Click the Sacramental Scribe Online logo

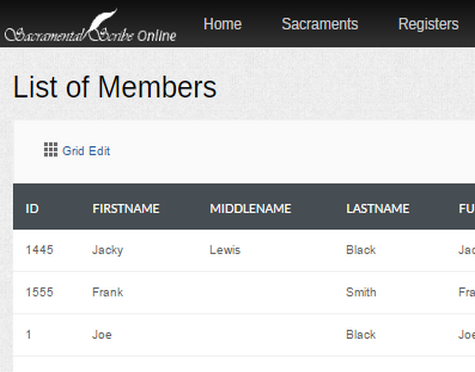click(x=90, y=26)
